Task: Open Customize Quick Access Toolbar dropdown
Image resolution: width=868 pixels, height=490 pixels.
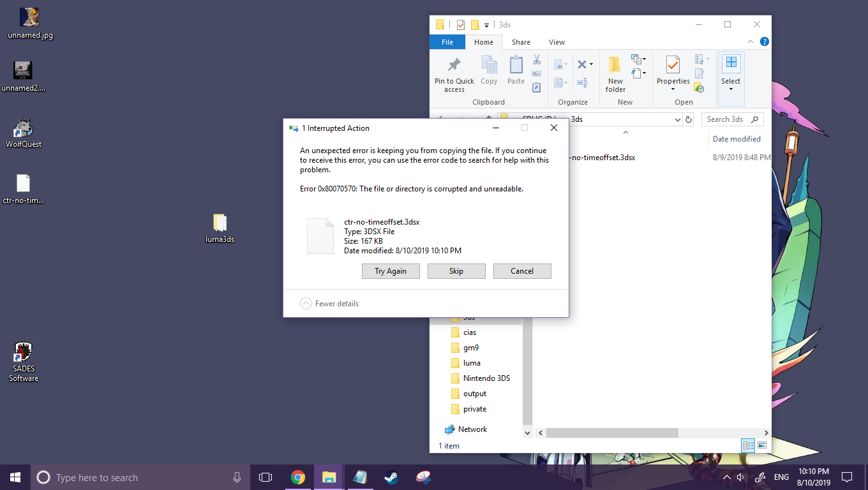Action: click(x=486, y=26)
